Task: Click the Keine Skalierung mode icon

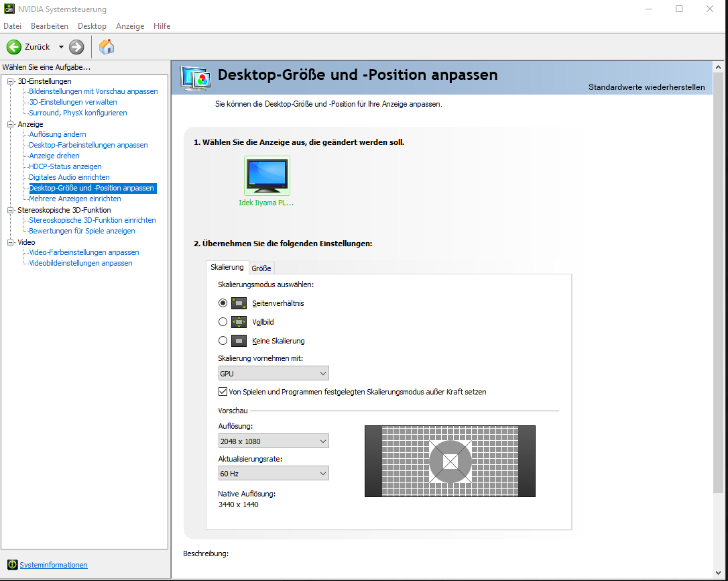Action: [239, 341]
